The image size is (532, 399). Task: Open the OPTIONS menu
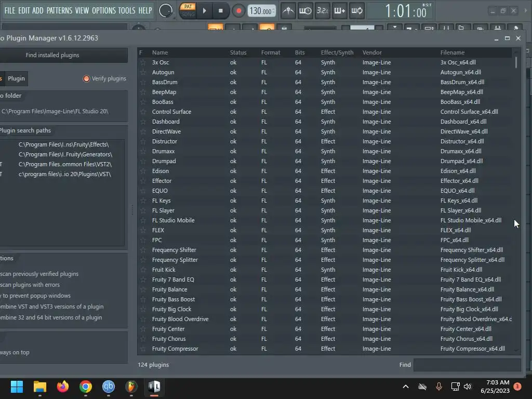(104, 10)
